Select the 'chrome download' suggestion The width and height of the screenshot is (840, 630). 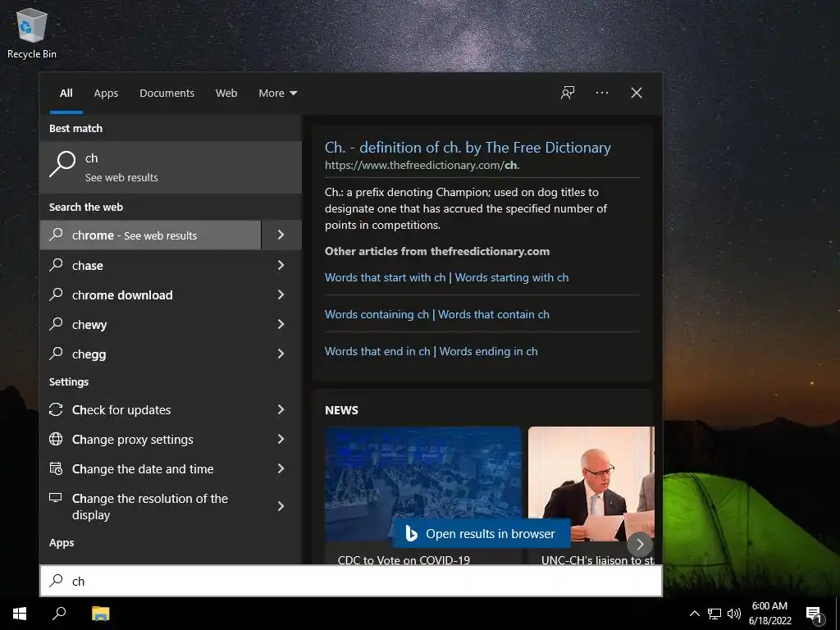click(151, 294)
